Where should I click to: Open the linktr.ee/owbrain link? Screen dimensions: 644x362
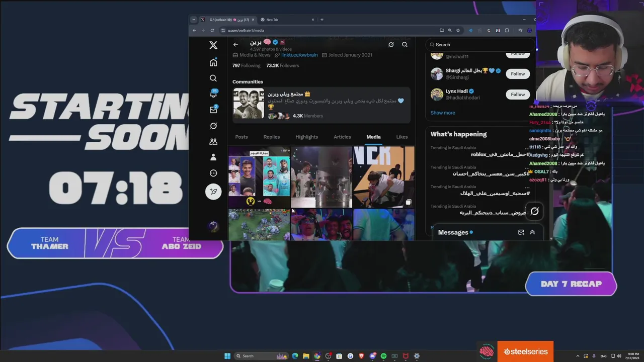pyautogui.click(x=299, y=55)
